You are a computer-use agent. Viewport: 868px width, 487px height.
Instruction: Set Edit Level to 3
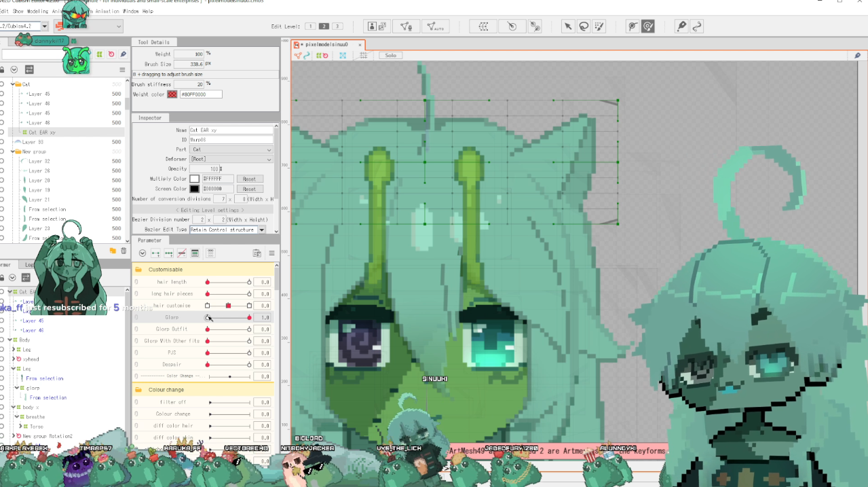(337, 26)
